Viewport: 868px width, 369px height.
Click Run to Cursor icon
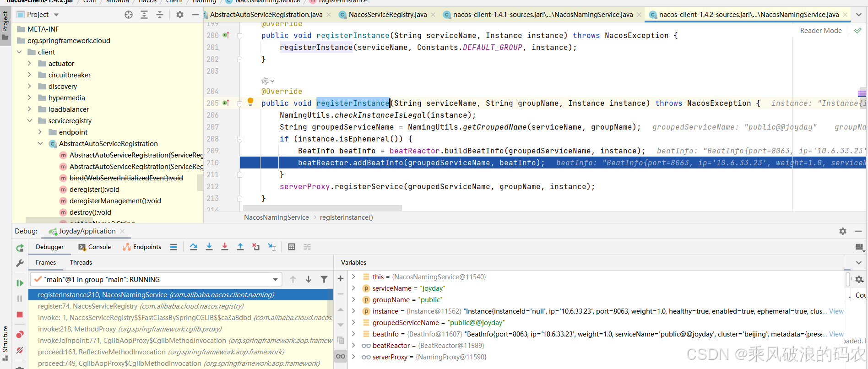pos(271,247)
